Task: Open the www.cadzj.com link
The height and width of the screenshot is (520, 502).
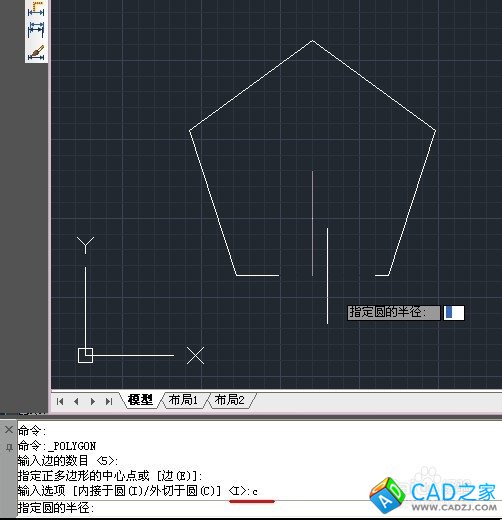Action: (454, 507)
